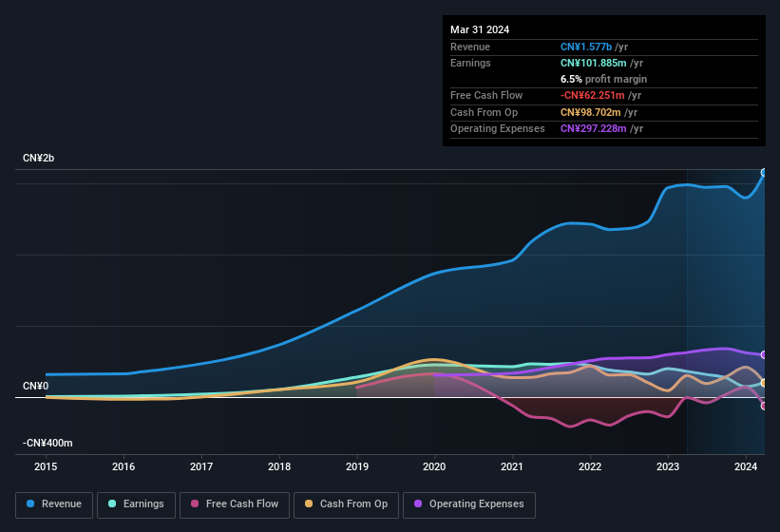Click the CN¥101.885m earnings value

point(594,63)
